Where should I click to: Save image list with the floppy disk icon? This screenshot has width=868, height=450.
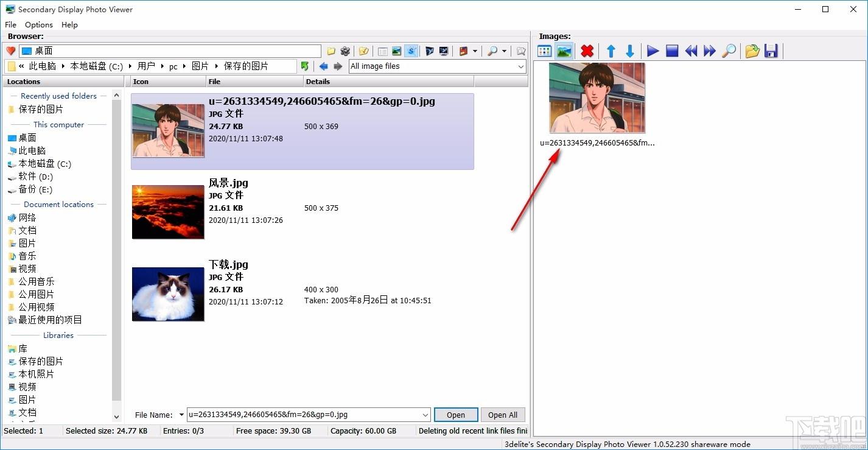click(x=771, y=51)
